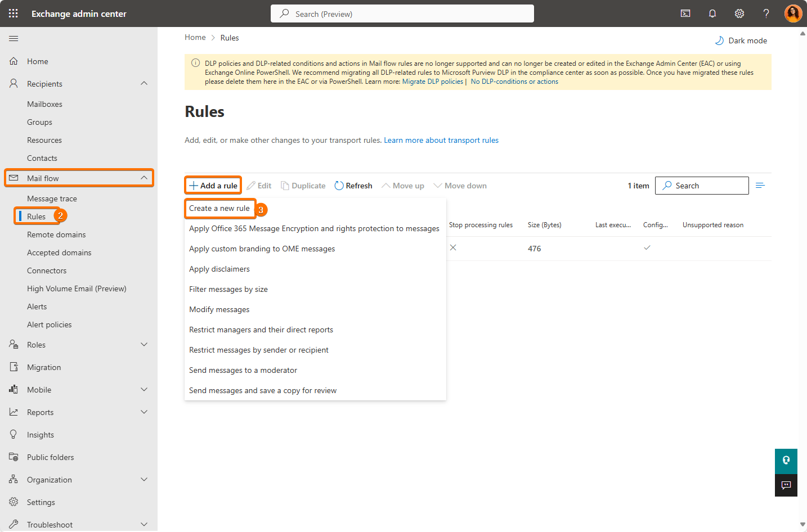Choose Filter messages by size

point(228,290)
